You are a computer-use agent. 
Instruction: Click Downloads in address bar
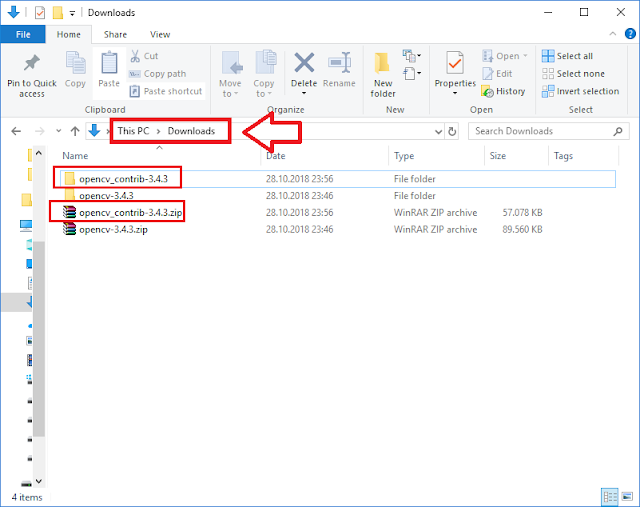pyautogui.click(x=191, y=131)
